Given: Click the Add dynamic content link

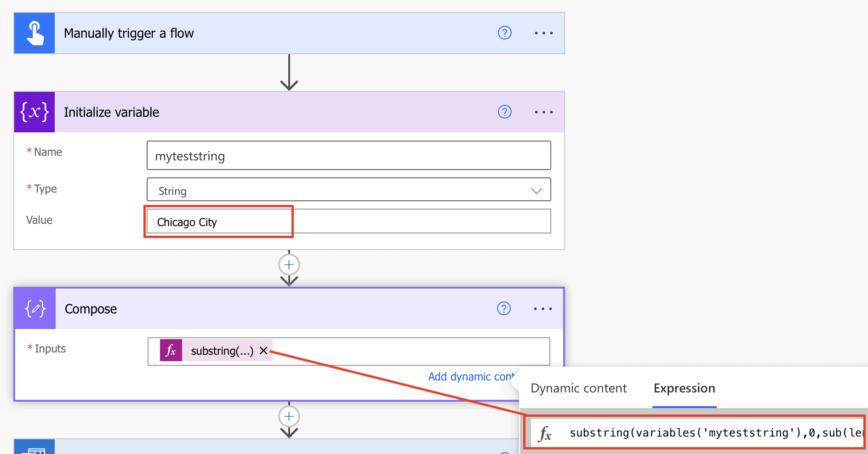Looking at the screenshot, I should point(470,376).
